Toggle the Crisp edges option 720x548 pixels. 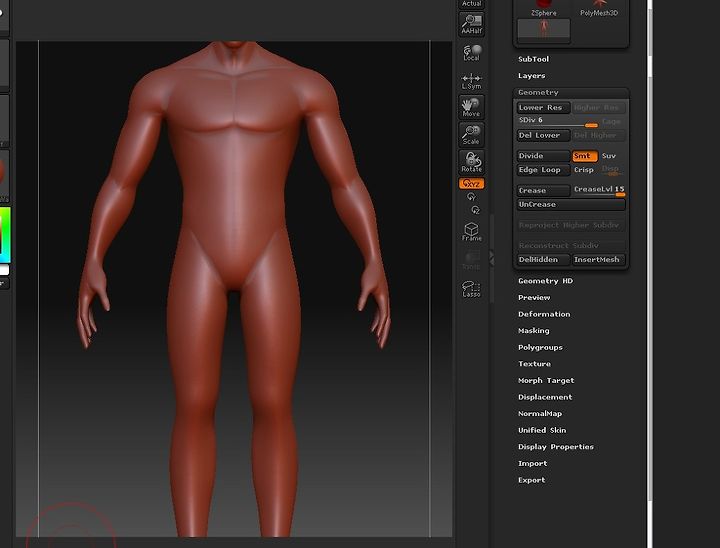coord(584,169)
